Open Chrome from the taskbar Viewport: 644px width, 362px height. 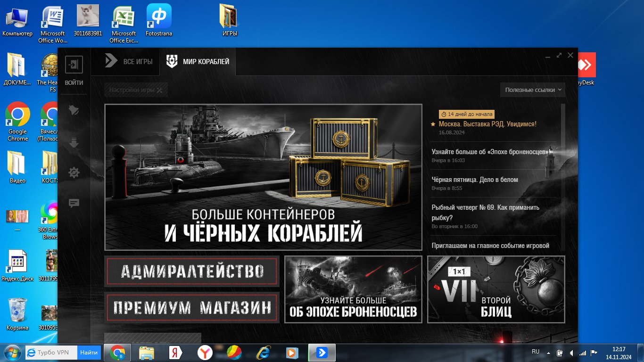(117, 353)
